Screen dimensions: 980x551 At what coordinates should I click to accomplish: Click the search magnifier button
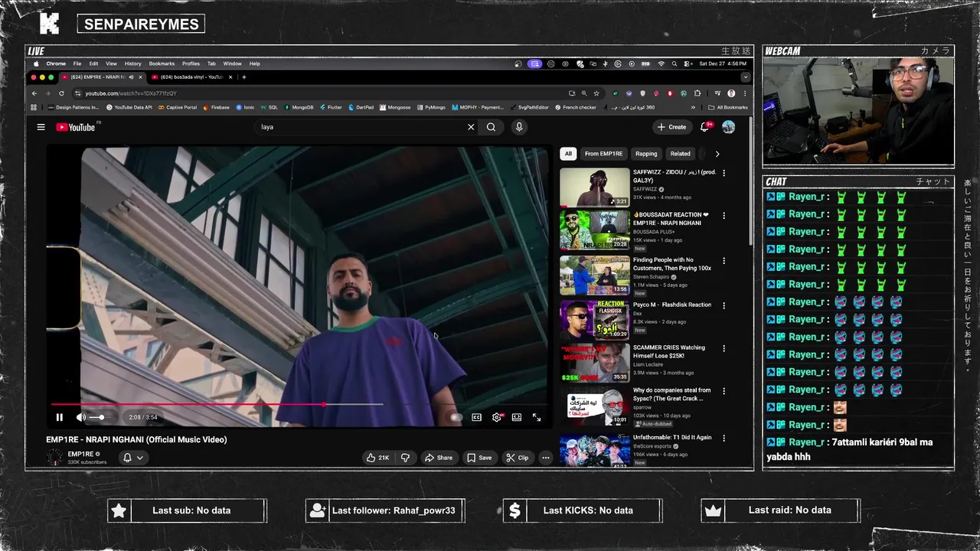(x=492, y=127)
